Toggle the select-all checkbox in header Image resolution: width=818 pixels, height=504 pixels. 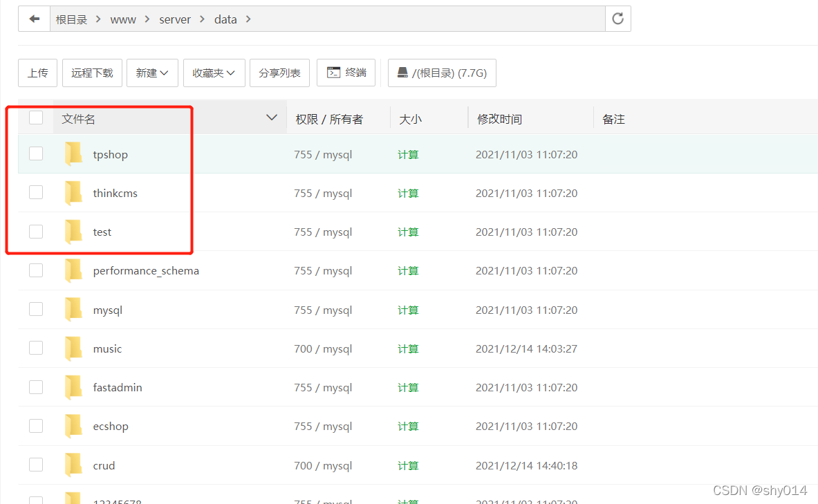coord(36,118)
